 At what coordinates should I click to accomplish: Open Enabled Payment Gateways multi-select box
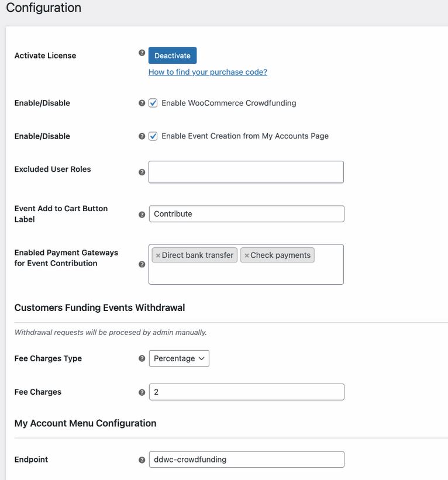coord(246,272)
